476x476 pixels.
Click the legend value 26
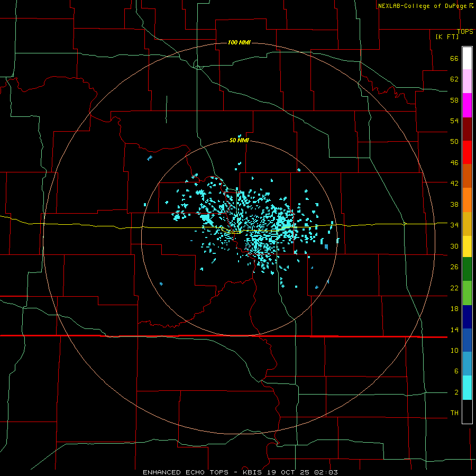(x=454, y=267)
